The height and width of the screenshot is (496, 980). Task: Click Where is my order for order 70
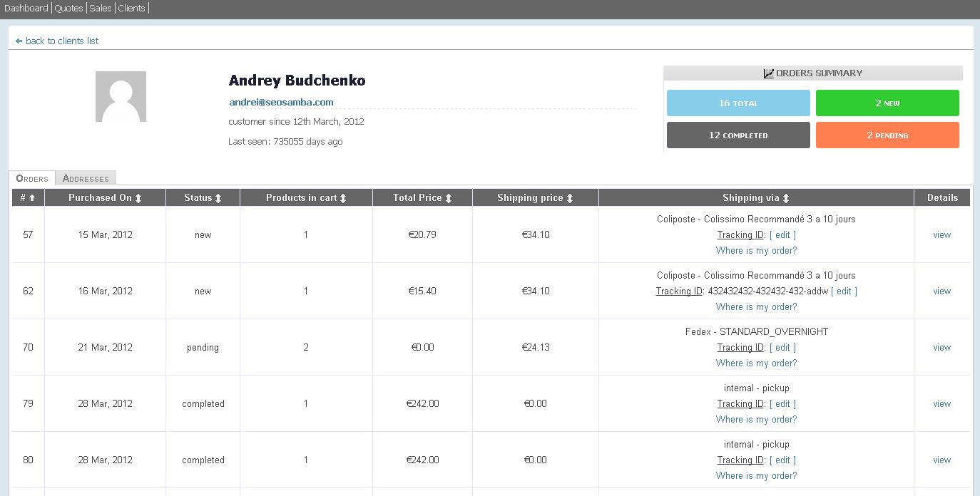(x=756, y=363)
